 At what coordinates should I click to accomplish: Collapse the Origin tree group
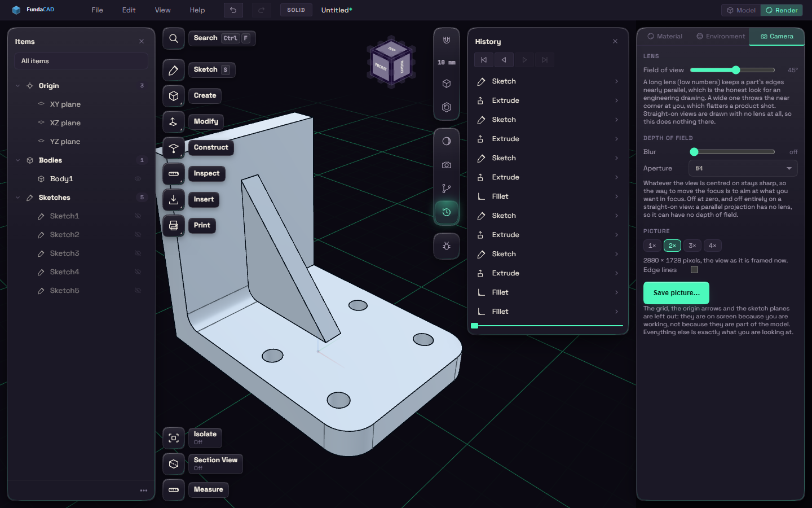17,86
